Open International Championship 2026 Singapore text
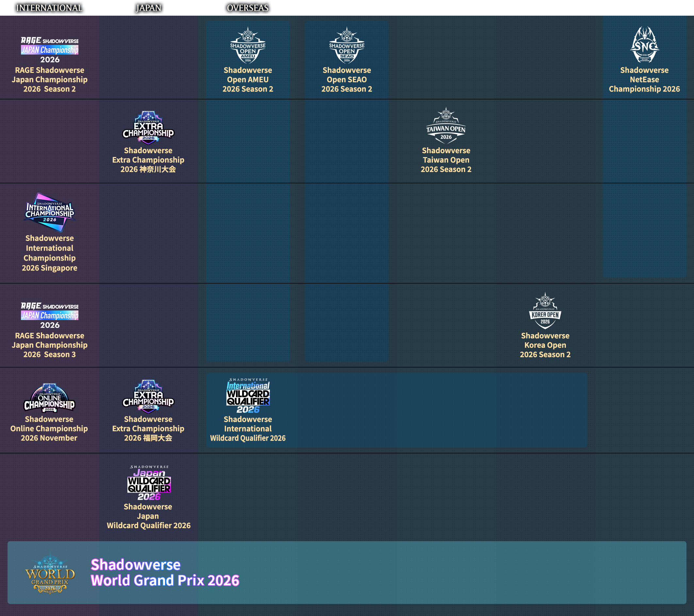 click(x=50, y=253)
